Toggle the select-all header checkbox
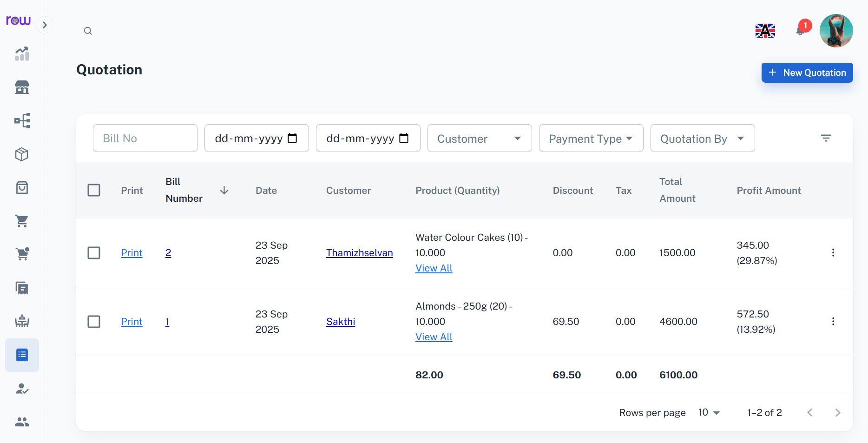The height and width of the screenshot is (443, 868). tap(94, 190)
